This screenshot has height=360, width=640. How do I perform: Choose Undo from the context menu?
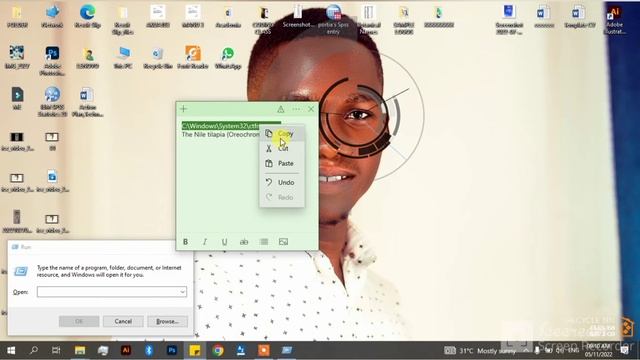(282, 182)
